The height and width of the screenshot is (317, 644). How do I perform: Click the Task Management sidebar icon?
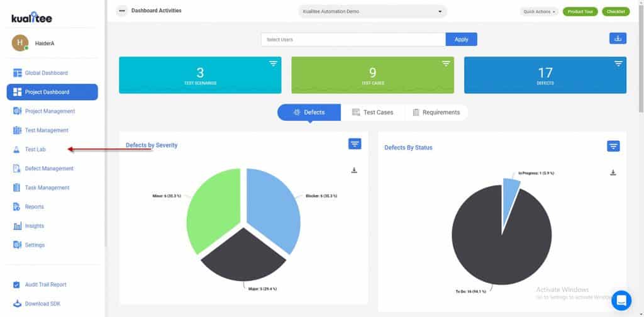coord(17,187)
